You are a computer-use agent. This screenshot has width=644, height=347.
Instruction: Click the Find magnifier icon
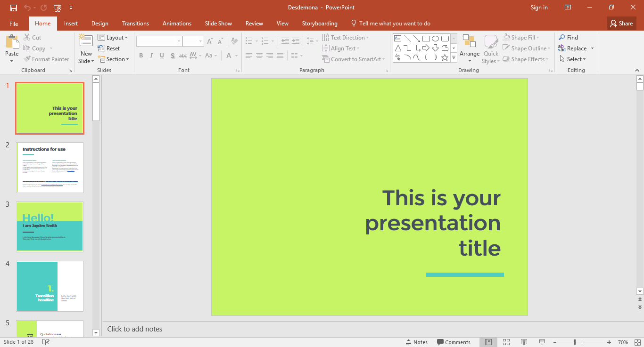pyautogui.click(x=562, y=38)
